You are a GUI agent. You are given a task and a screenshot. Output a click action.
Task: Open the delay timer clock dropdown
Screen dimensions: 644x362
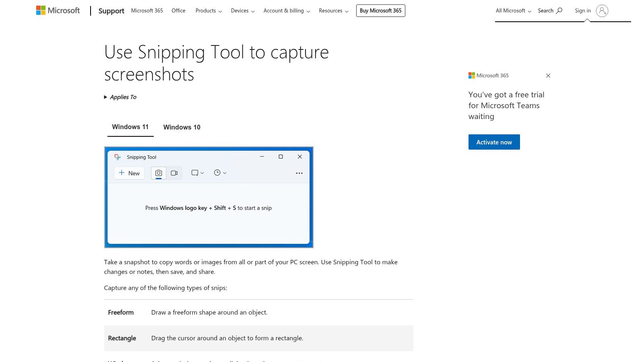[220, 173]
